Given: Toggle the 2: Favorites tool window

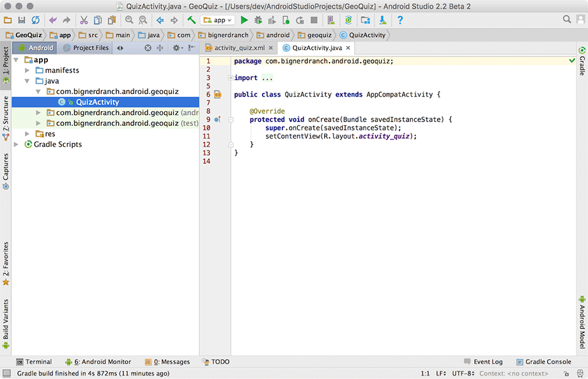Looking at the screenshot, I should pyautogui.click(x=6, y=263).
